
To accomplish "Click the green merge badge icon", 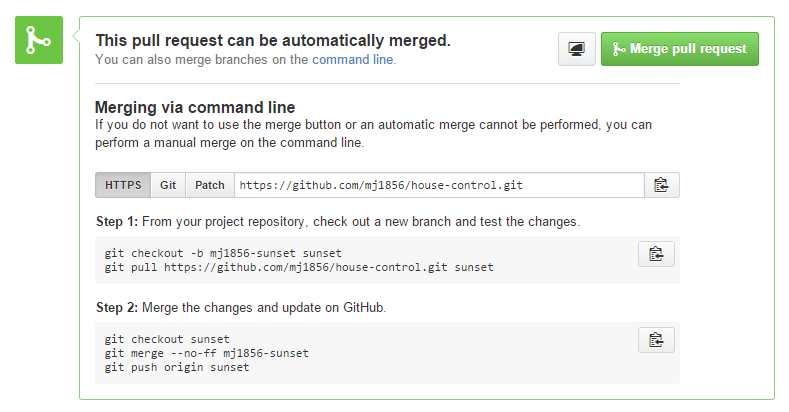I will coord(39,39).
